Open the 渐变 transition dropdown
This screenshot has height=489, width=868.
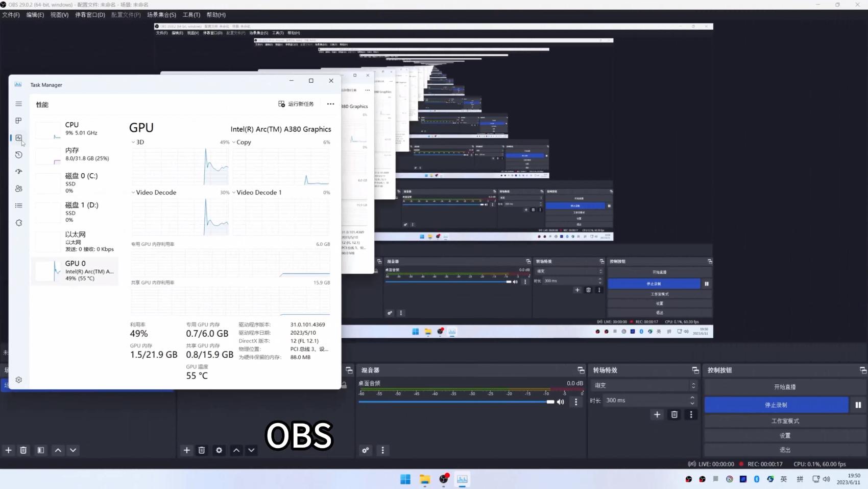pos(644,385)
